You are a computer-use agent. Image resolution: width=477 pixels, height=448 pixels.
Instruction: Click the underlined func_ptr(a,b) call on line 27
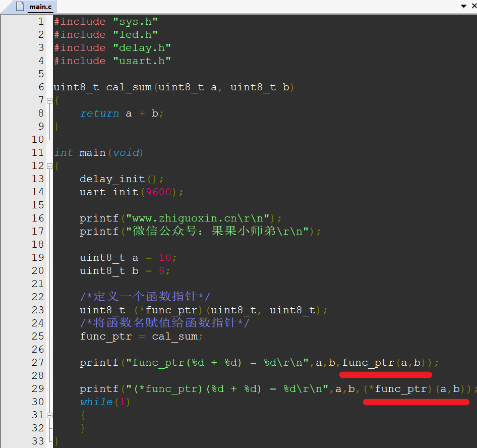click(386, 363)
